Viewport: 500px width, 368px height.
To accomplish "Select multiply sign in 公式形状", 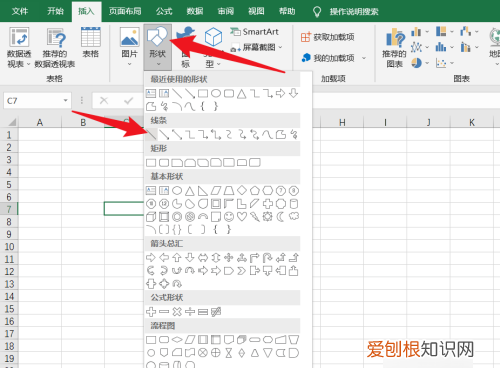I will pyautogui.click(x=177, y=312).
